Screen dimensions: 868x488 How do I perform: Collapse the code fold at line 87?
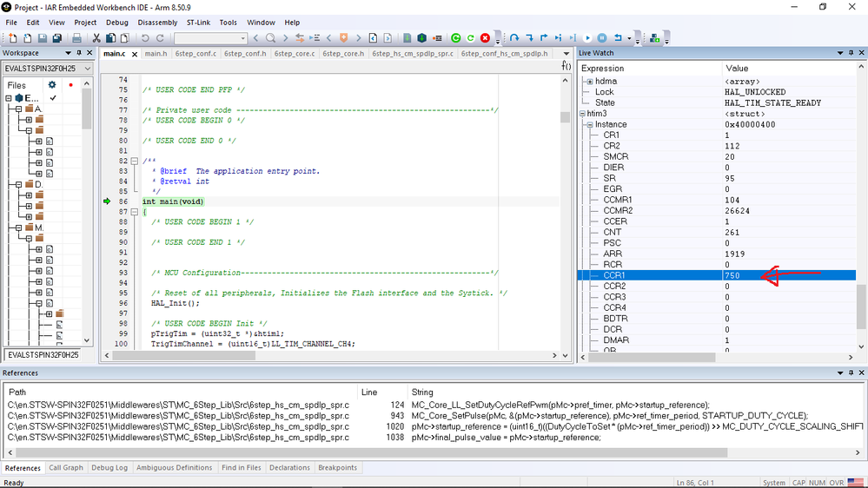point(134,212)
